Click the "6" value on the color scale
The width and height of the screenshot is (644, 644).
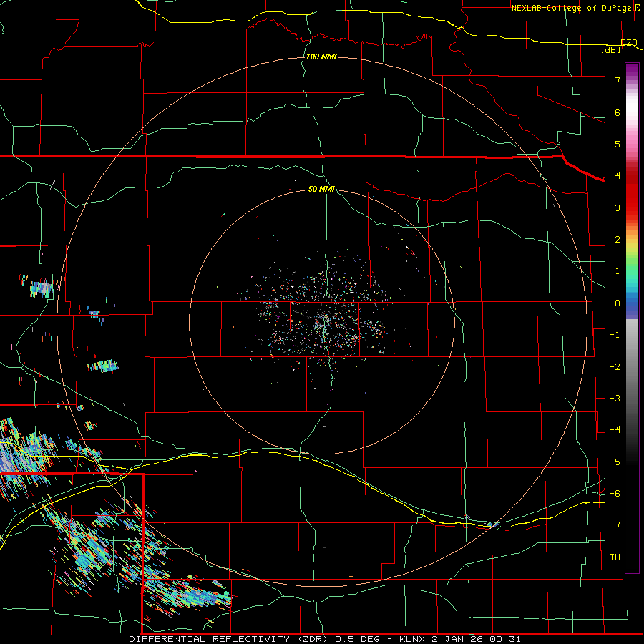pyautogui.click(x=618, y=112)
